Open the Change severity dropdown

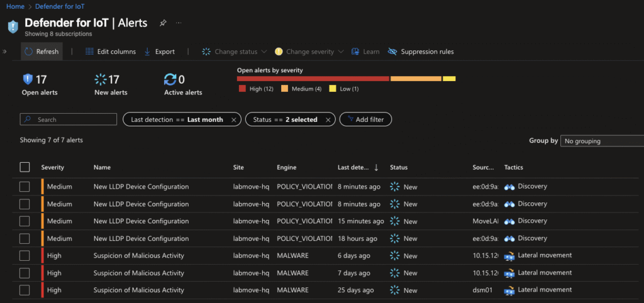coord(309,52)
